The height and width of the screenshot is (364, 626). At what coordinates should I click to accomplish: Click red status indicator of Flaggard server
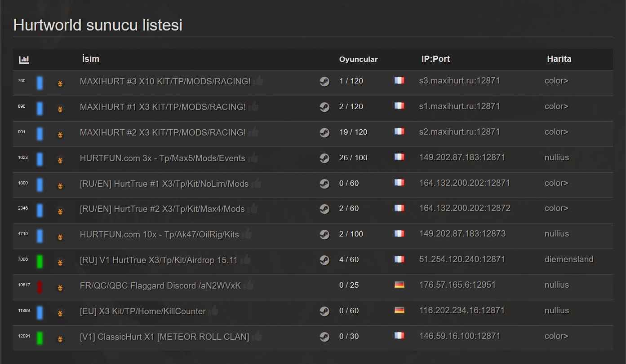click(40, 287)
